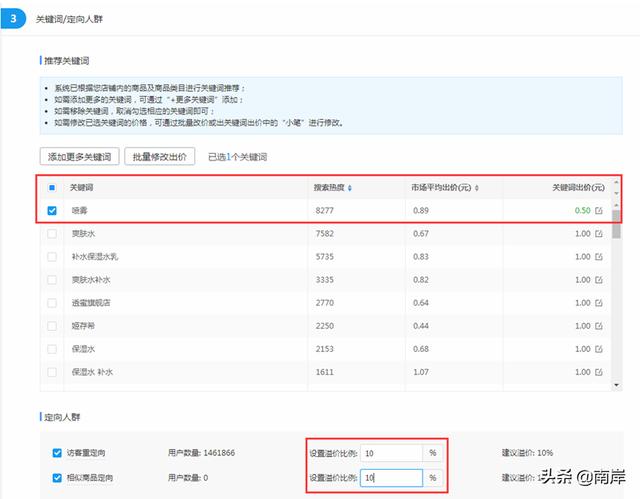This screenshot has width=640, height=499.
Task: Click the search heat value 1611
Action: click(324, 372)
